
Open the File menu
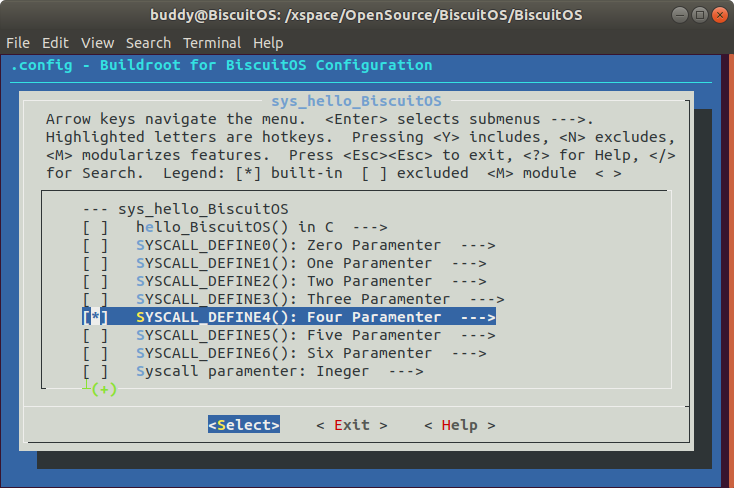(x=18, y=43)
